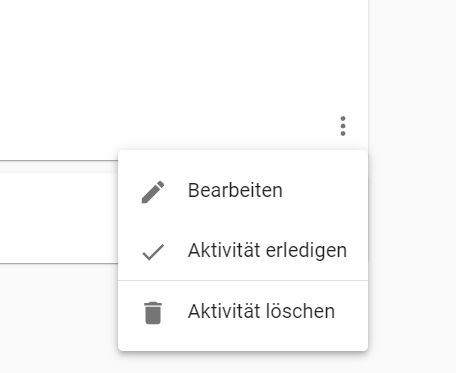Open the activity edit option with the pencil

pos(153,192)
